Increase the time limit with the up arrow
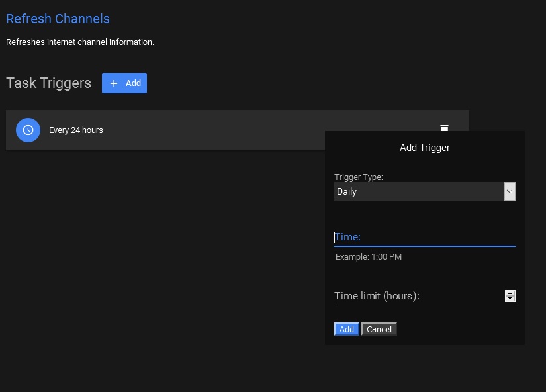 pyautogui.click(x=510, y=293)
